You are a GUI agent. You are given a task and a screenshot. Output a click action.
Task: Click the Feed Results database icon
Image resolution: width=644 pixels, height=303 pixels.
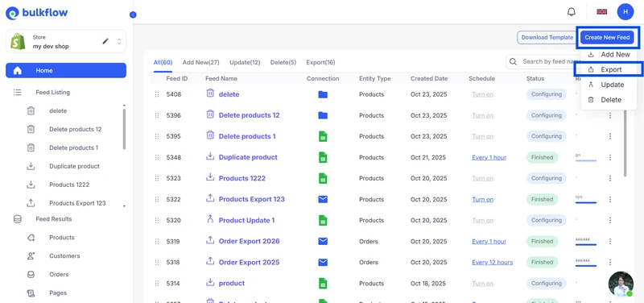(17, 219)
